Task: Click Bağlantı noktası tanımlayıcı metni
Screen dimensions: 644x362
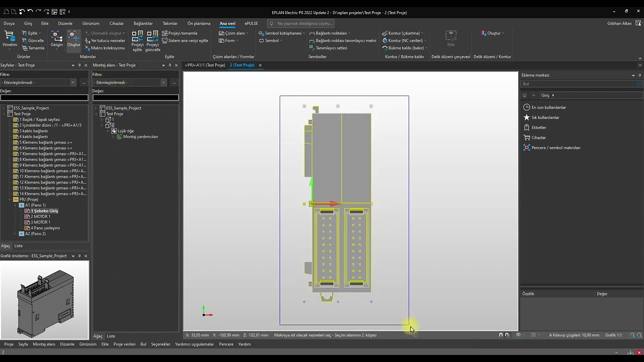Action: click(342, 41)
